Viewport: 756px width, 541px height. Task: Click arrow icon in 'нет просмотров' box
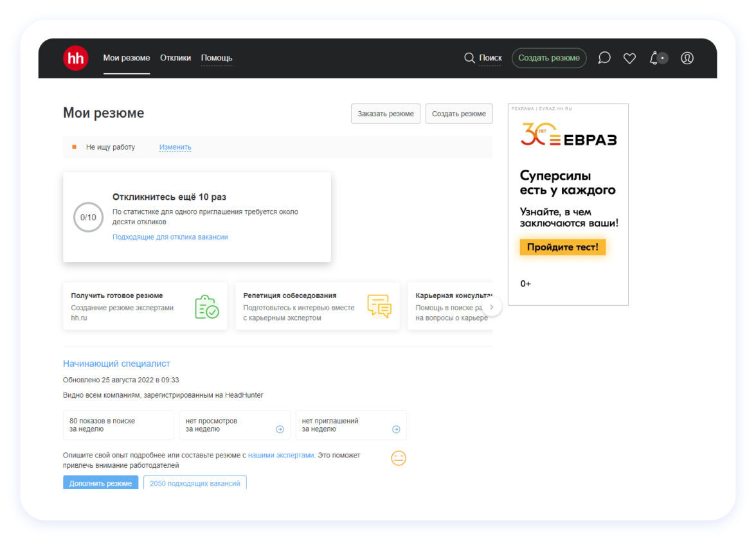280,429
